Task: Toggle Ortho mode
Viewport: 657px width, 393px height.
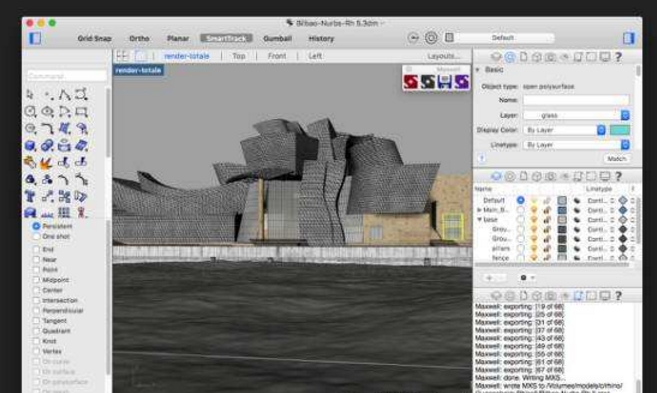Action: [139, 38]
